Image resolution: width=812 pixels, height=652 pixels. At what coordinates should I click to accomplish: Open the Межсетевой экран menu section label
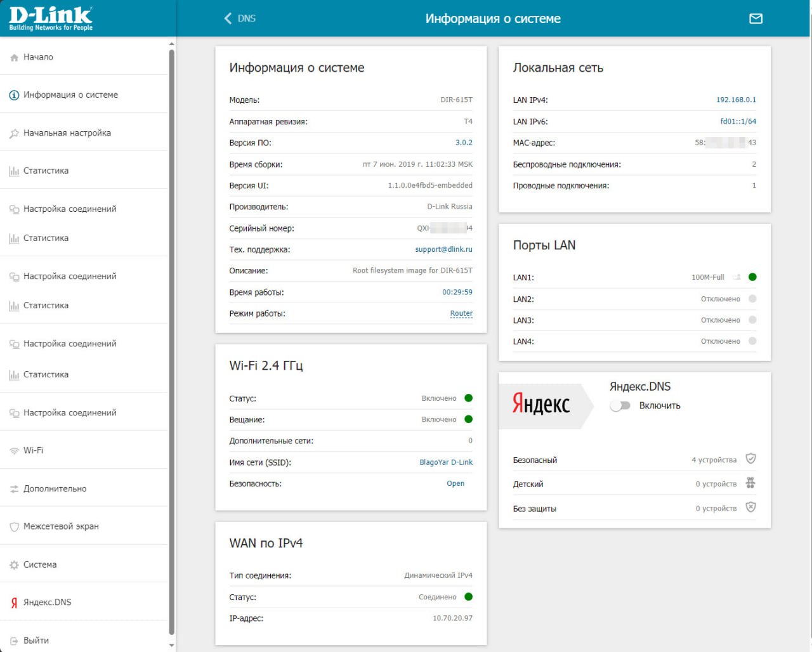(x=61, y=526)
